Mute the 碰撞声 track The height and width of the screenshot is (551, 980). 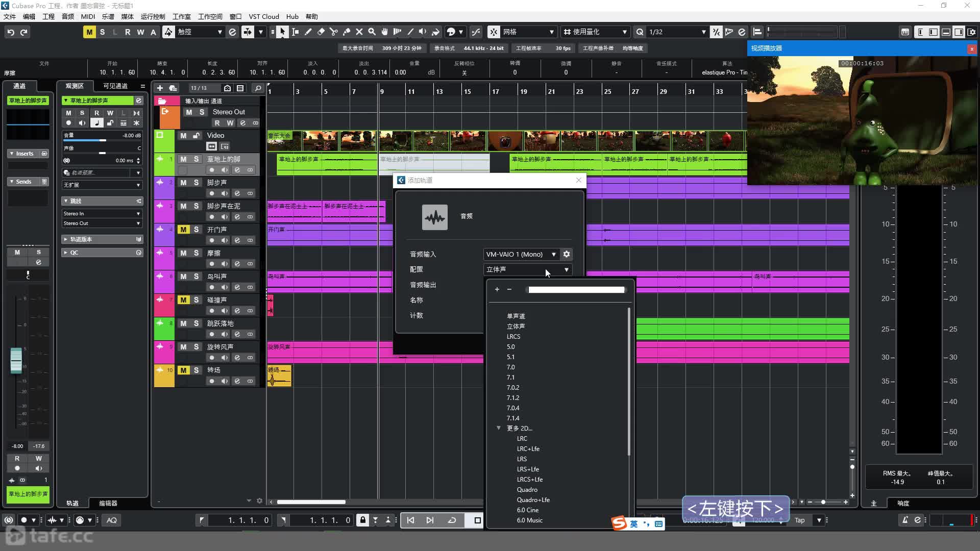tap(183, 300)
